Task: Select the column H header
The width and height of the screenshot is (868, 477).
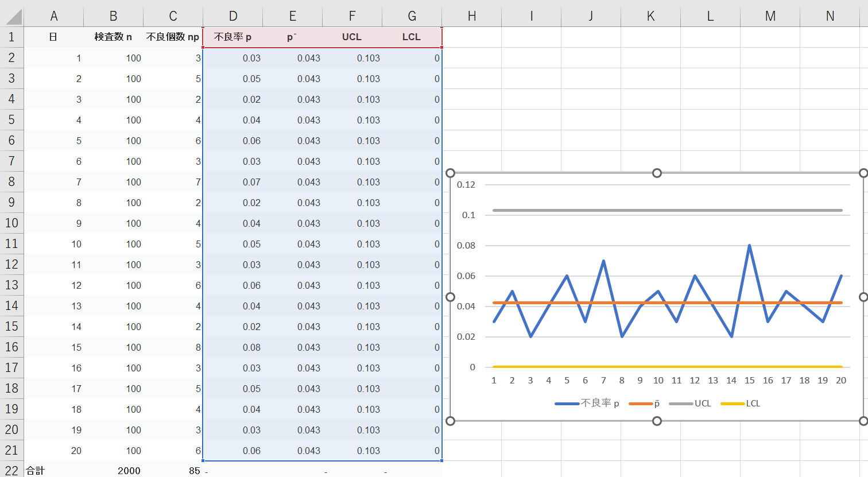Action: [x=471, y=16]
